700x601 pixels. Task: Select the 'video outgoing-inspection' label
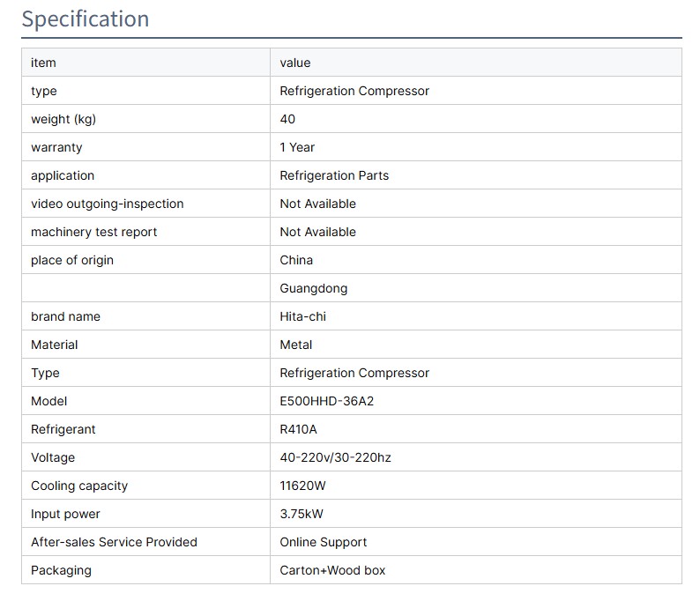coord(108,204)
